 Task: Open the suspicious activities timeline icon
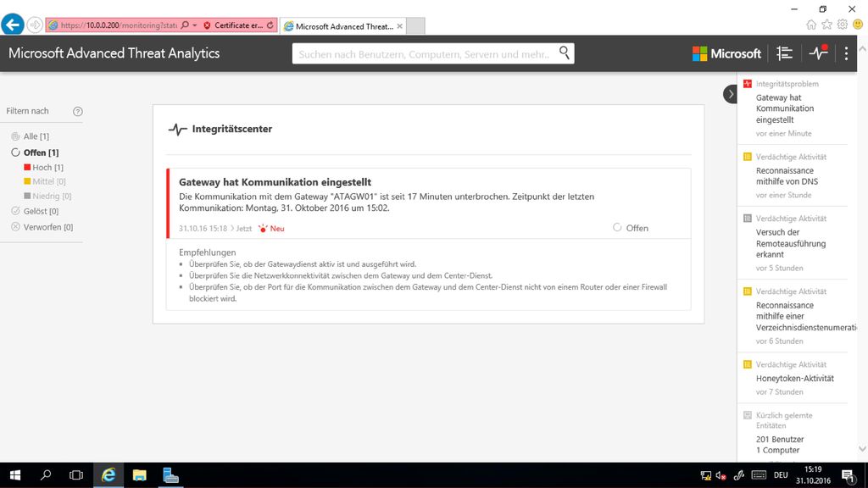(784, 53)
